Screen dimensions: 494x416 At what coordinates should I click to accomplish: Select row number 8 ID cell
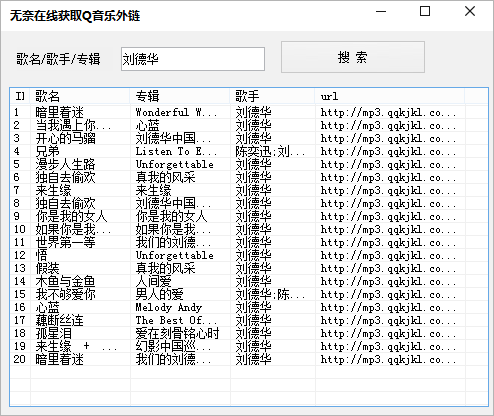[x=17, y=203]
